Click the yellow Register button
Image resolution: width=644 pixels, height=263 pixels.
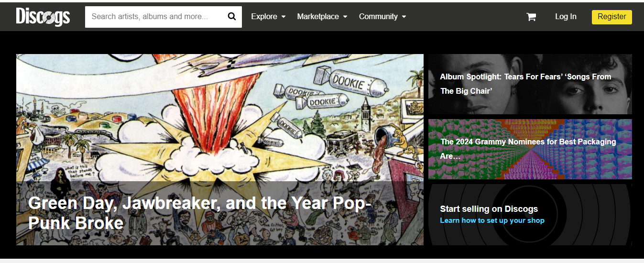(x=611, y=17)
